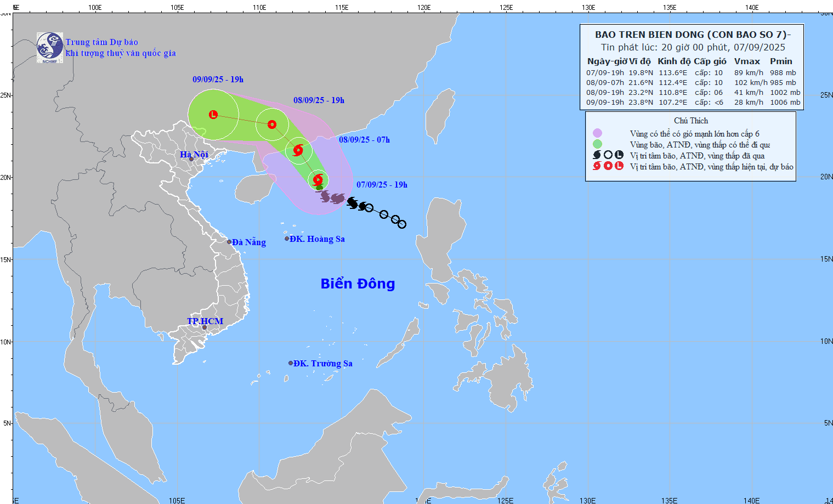Click the NCHMF logo emblem
The height and width of the screenshot is (504, 833).
[x=50, y=48]
